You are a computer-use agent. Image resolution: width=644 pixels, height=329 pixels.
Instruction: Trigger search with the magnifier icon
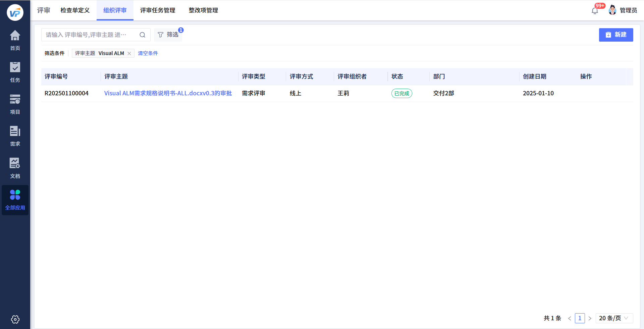(142, 35)
